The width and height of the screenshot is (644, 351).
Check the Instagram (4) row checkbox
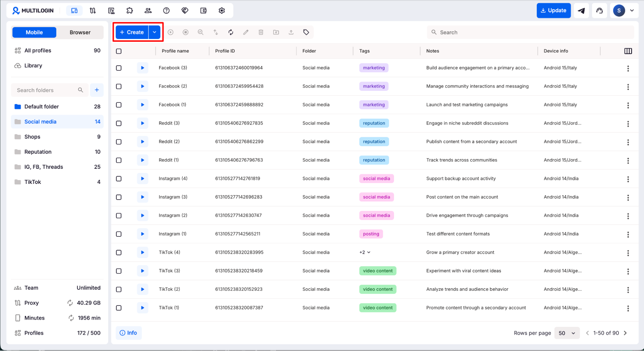(x=119, y=179)
